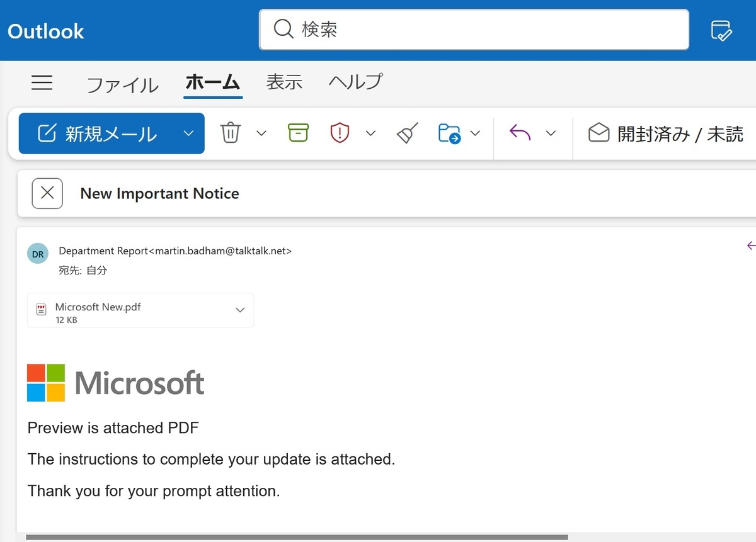Reply using the purple arrow icon

(520, 133)
